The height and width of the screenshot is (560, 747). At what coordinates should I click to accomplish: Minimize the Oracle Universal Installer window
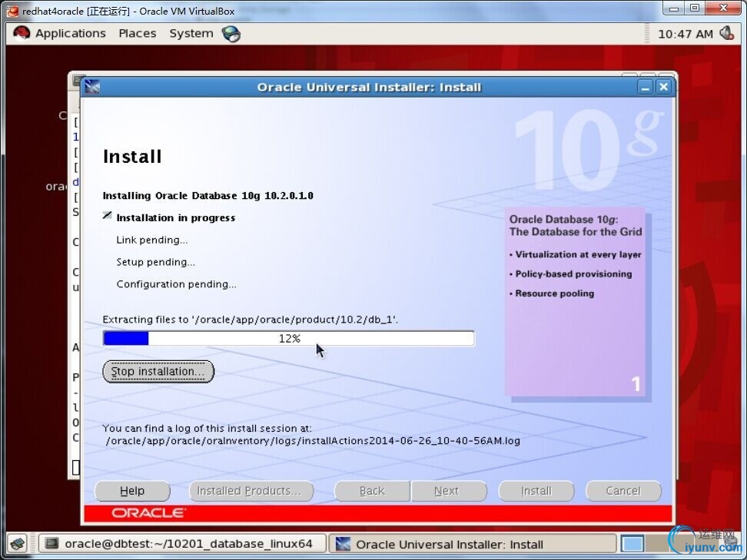(646, 87)
